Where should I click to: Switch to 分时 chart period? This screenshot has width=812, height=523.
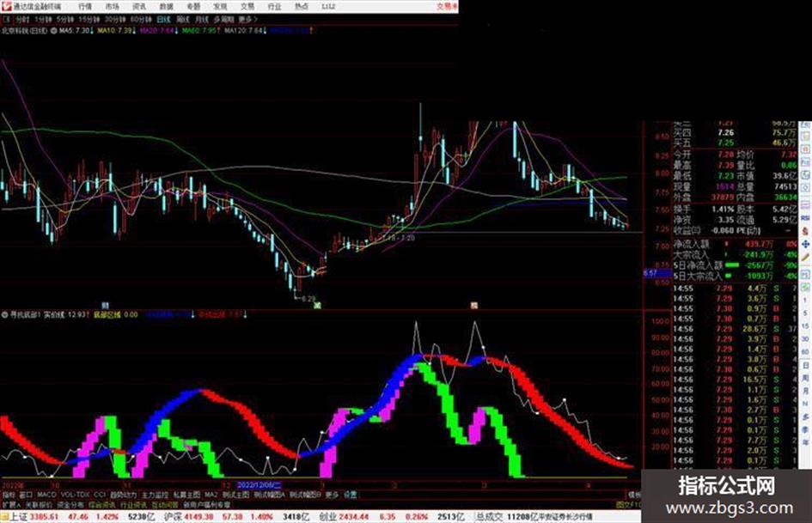click(22, 20)
